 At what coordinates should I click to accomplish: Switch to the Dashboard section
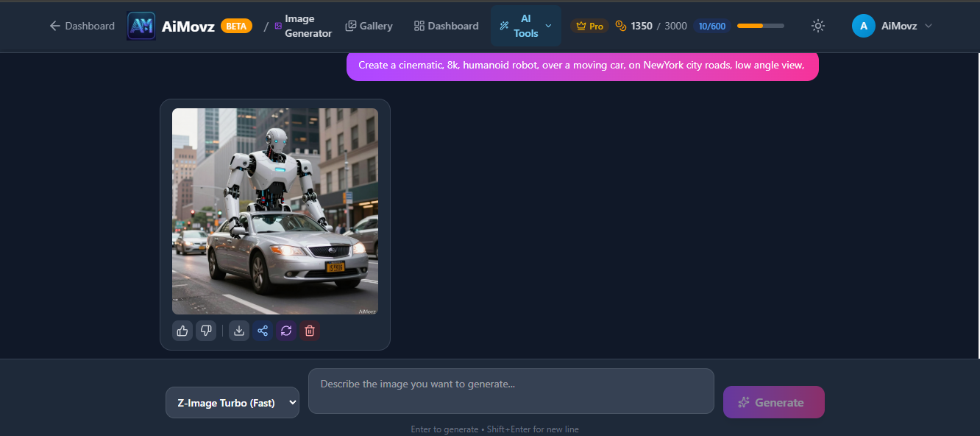pyautogui.click(x=446, y=25)
